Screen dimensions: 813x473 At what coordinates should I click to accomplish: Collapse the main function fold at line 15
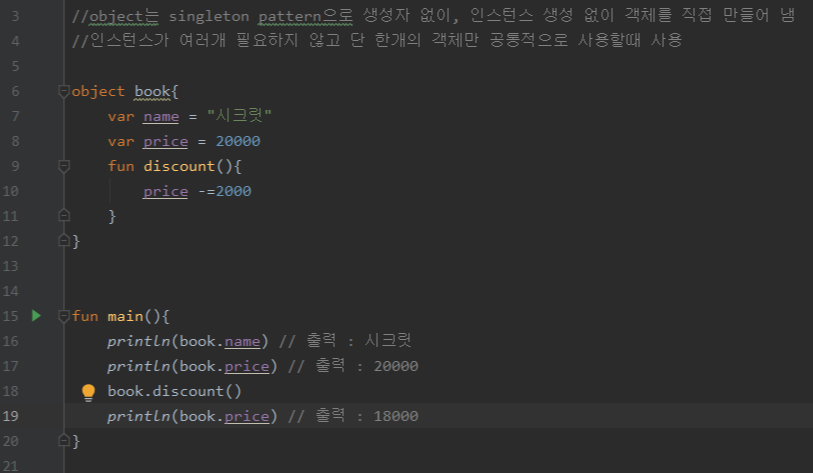click(64, 316)
